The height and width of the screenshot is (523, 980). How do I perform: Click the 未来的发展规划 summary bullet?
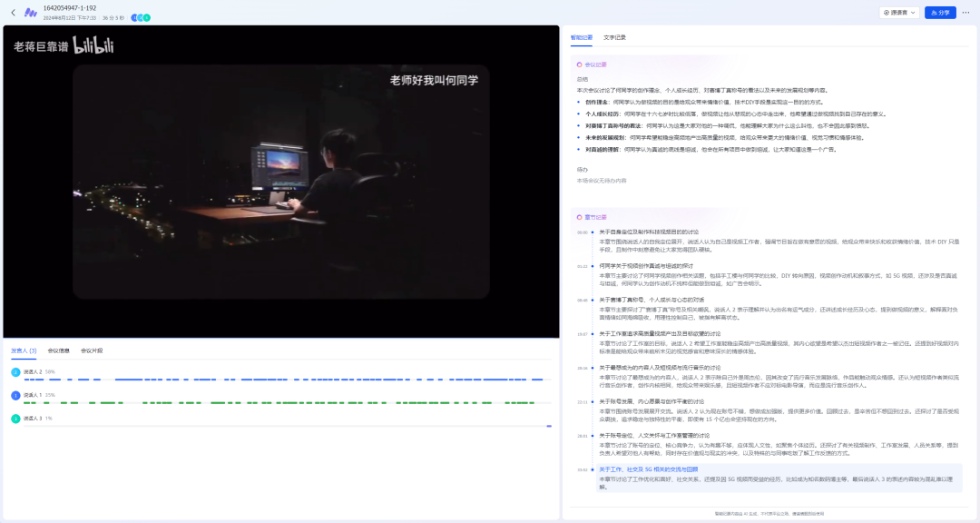tap(725, 138)
